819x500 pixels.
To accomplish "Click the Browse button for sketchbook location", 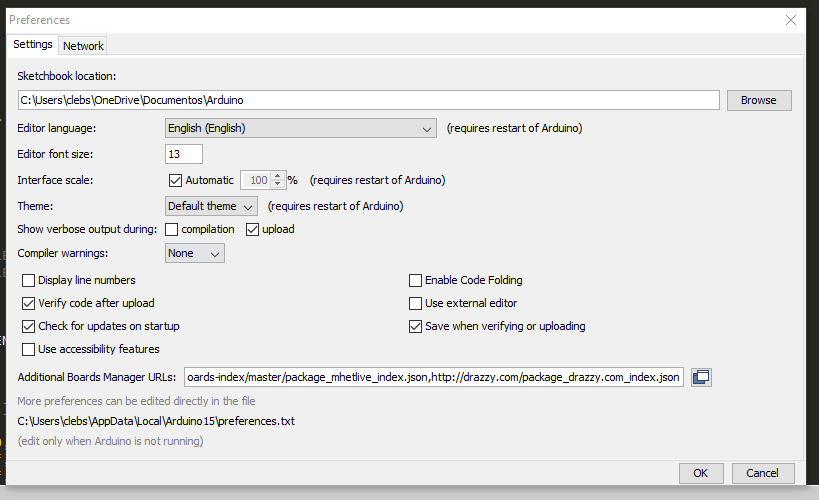I will (x=759, y=100).
